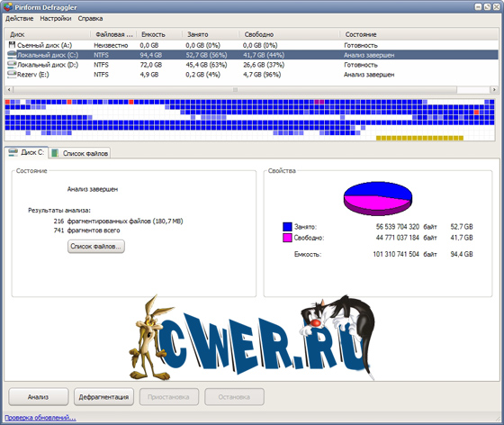This screenshot has width=504, height=425.
Task: Click the 56 539 704 320 байт value
Action: coord(407,227)
